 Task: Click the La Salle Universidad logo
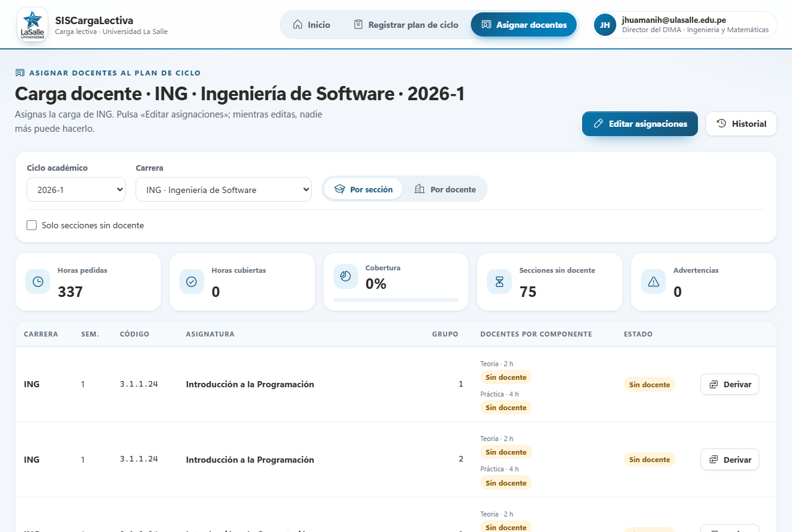coord(32,25)
